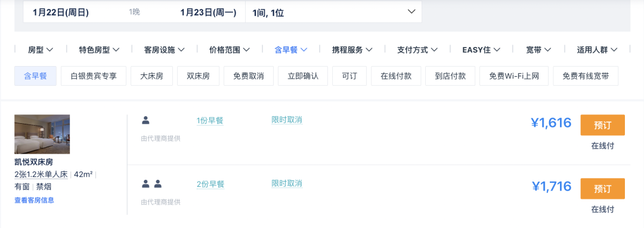Enable the 免费Wi-Fi上网 filter chip
Viewport: 644px width, 228px height.
coord(514,76)
